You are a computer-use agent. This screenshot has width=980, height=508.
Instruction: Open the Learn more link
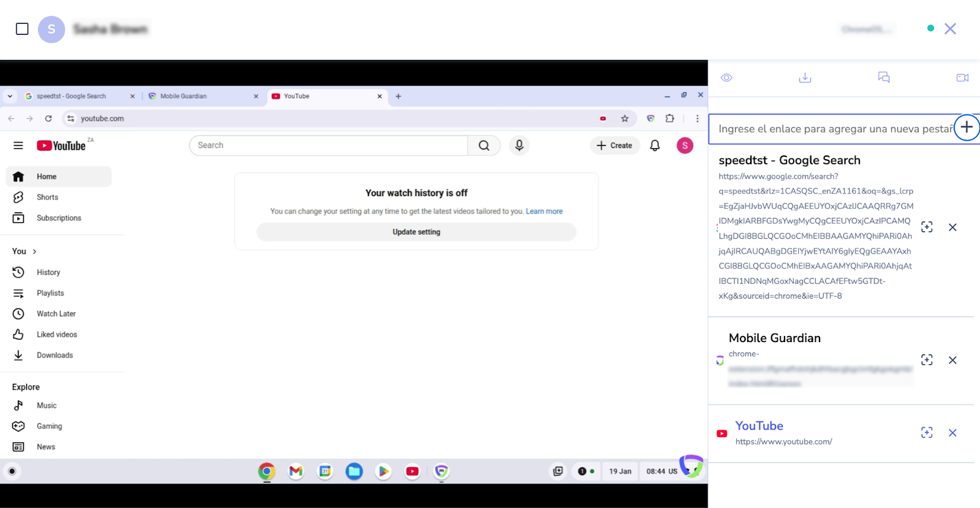pyautogui.click(x=544, y=211)
